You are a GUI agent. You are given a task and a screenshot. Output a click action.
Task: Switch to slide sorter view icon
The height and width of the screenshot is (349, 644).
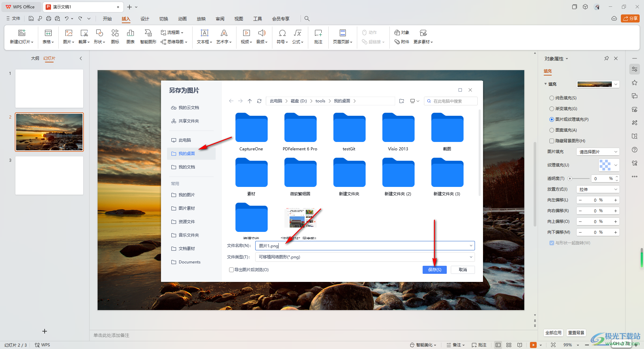coord(509,345)
